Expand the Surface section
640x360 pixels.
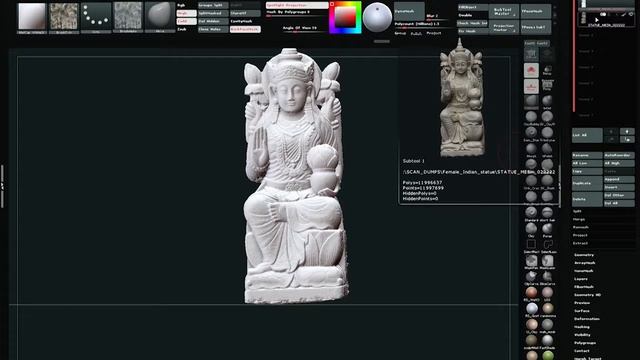(x=582, y=311)
